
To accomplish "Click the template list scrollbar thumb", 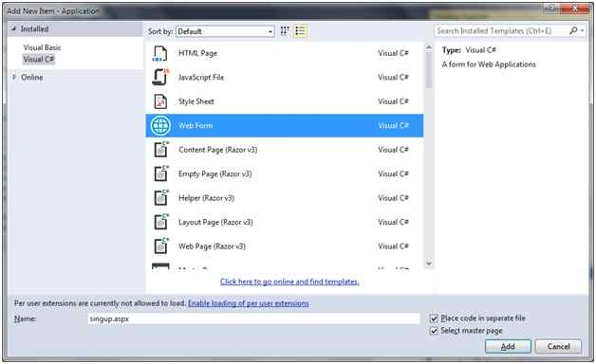I will click(x=429, y=71).
